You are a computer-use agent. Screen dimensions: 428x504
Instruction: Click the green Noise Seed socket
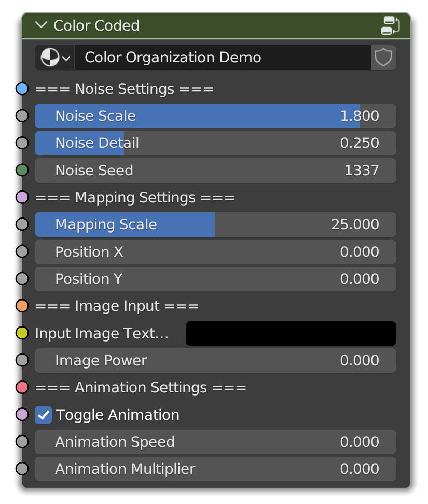[x=22, y=170]
